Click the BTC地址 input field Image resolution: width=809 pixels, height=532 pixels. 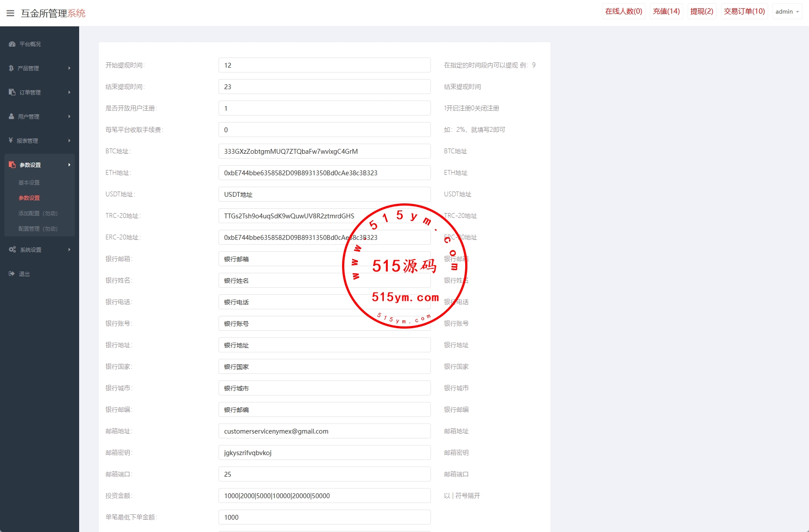pos(324,151)
